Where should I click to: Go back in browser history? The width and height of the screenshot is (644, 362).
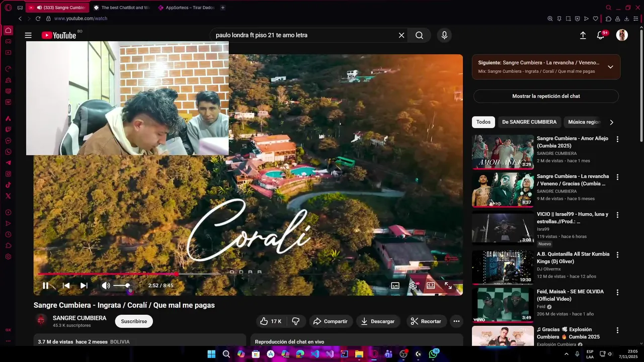point(20,19)
